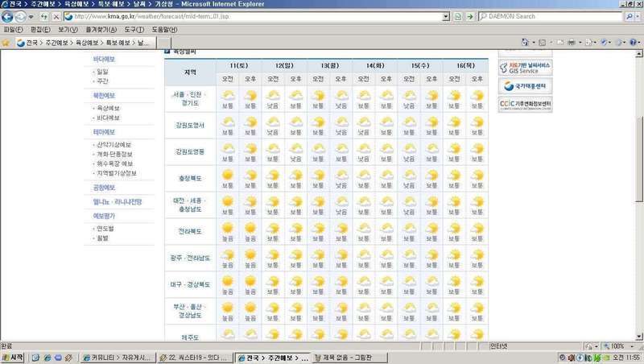
Task: Click the Windows 시작 Start button
Action: click(x=12, y=358)
